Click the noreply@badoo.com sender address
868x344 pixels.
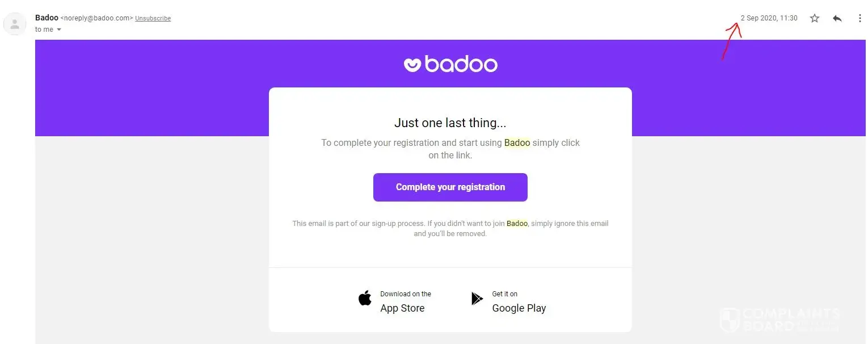click(96, 18)
